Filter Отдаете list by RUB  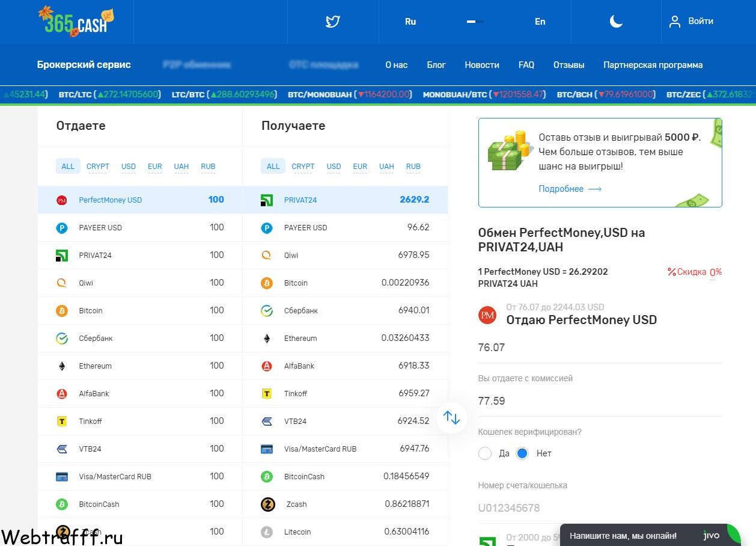click(208, 167)
